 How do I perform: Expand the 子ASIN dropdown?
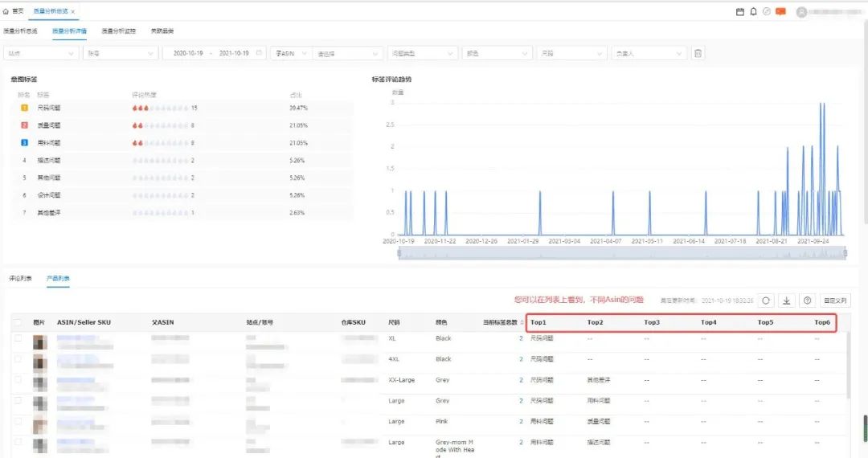pyautogui.click(x=289, y=53)
